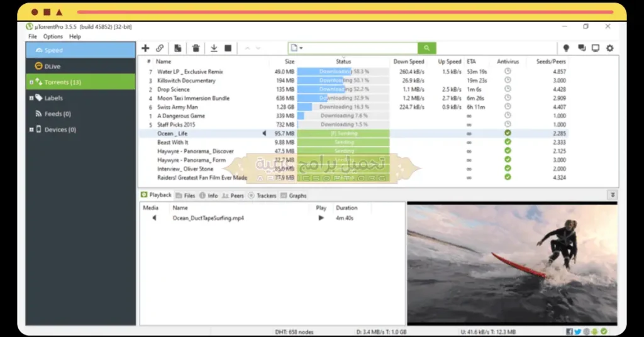Click antivirus clock icon for Swiss Army Man
The image size is (644, 337).
508,106
